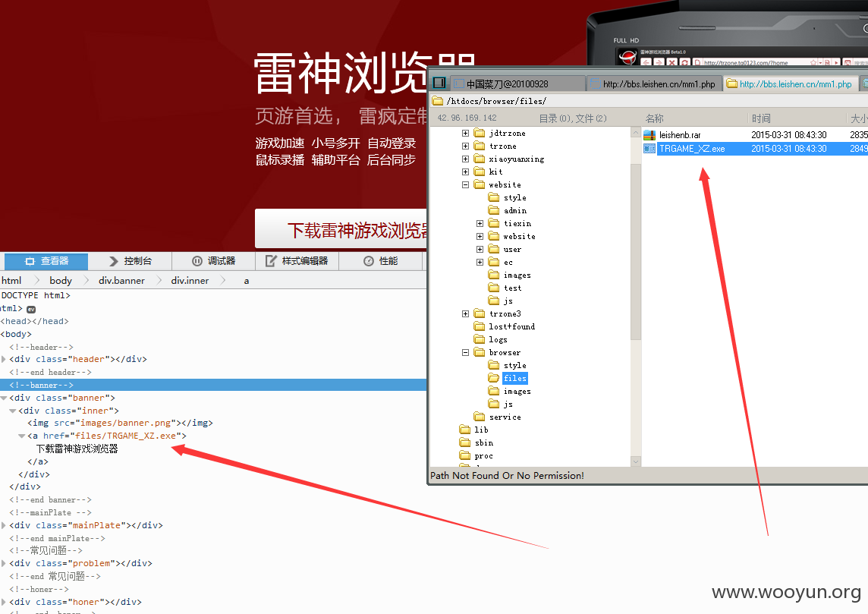Screen dimensions: 868x614
Task: Click the 42.96.169.142 server address
Action: tap(467, 118)
